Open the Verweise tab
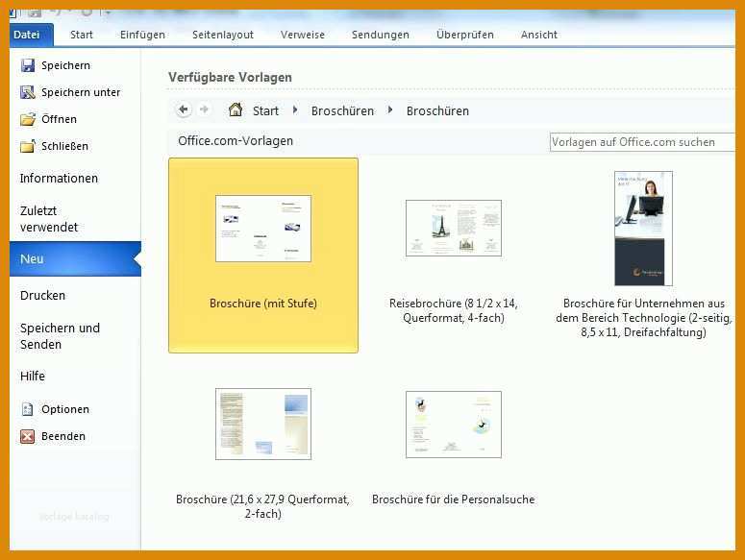Viewport: 745px width, 560px height. point(303,35)
